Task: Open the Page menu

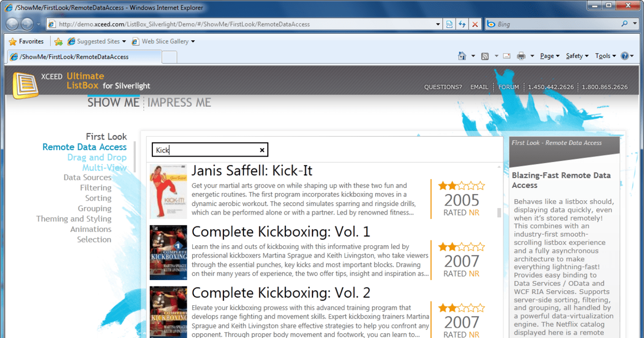Action: coord(550,56)
